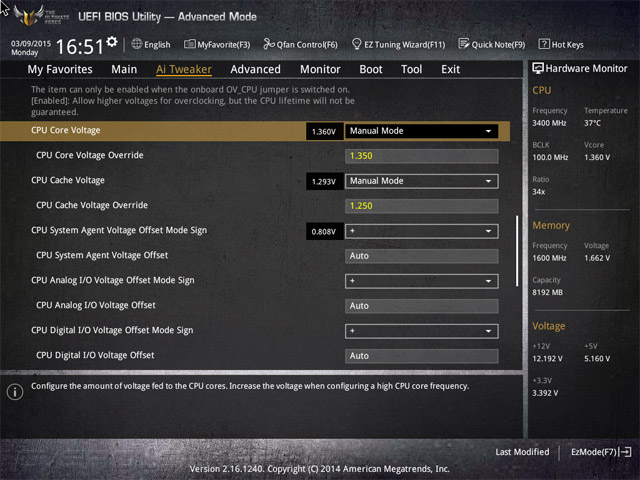Click CPU Digital I/O Voltage Offset field
This screenshot has height=480, width=640.
tap(421, 356)
